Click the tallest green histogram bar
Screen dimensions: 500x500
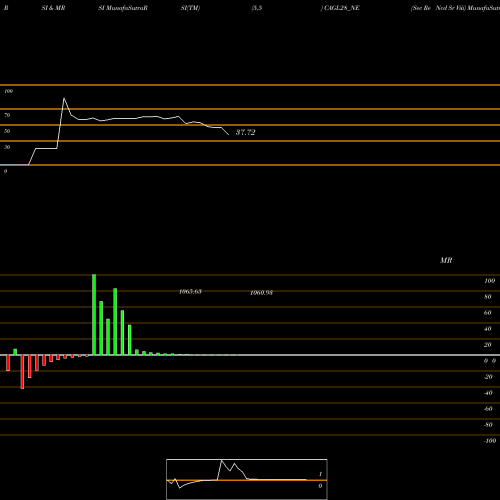(94, 315)
